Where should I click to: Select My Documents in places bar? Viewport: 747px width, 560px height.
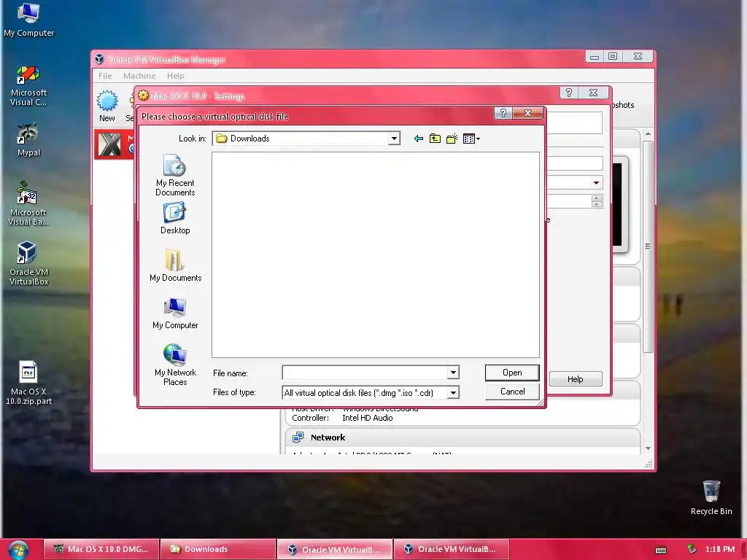[175, 265]
